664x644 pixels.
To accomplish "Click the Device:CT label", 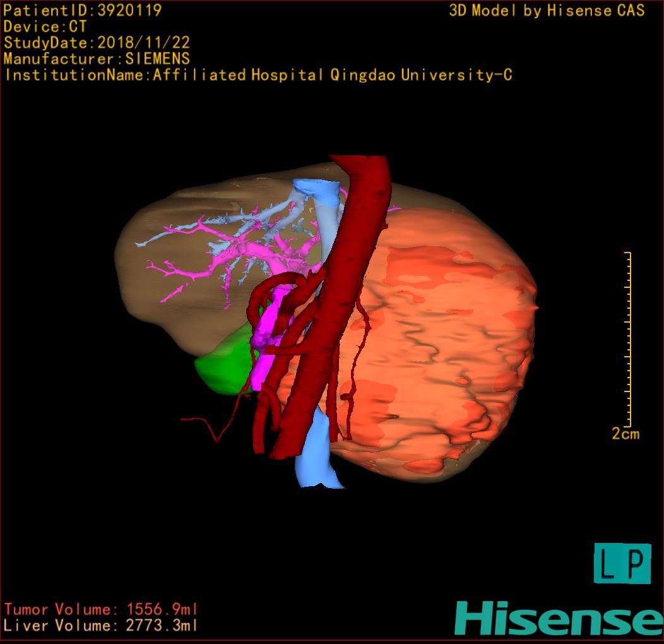I will [x=45, y=27].
